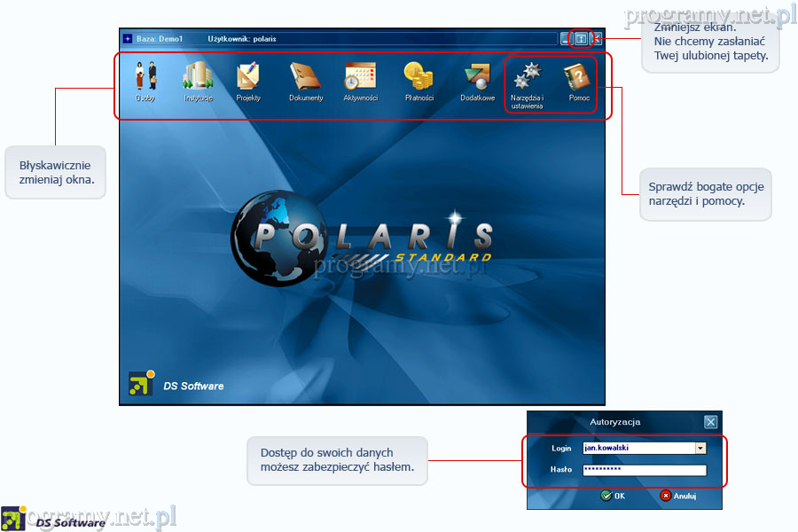Screen dimensions: 798x532
Task: Go to Aktywności calendar icon
Action: point(360,78)
